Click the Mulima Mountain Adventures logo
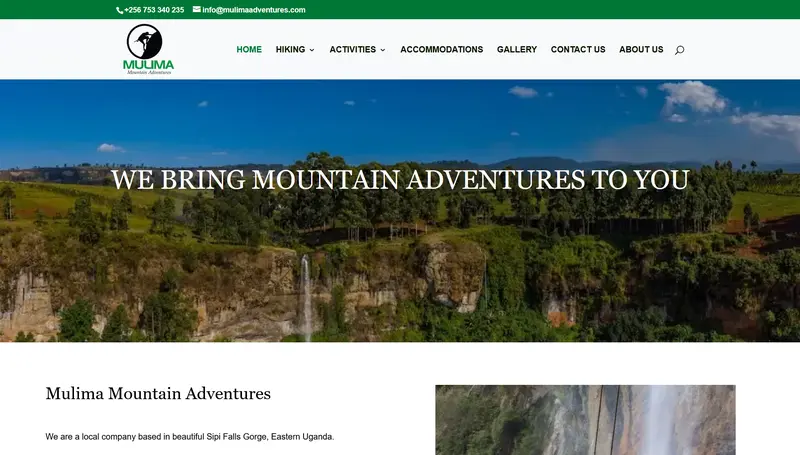The width and height of the screenshot is (800, 455). tap(148, 49)
